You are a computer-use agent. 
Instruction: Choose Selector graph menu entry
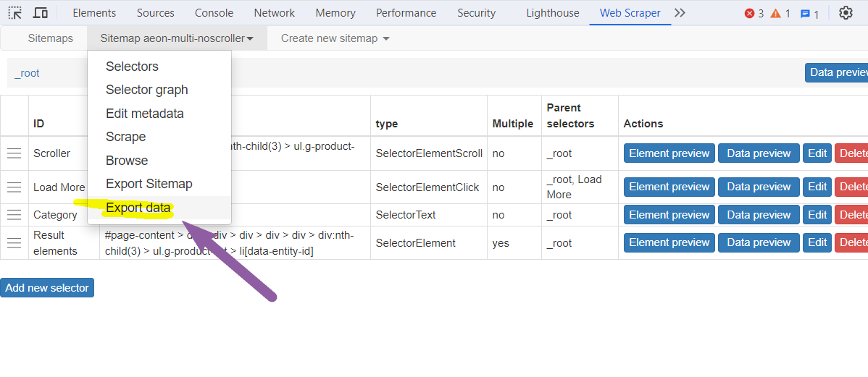(146, 90)
